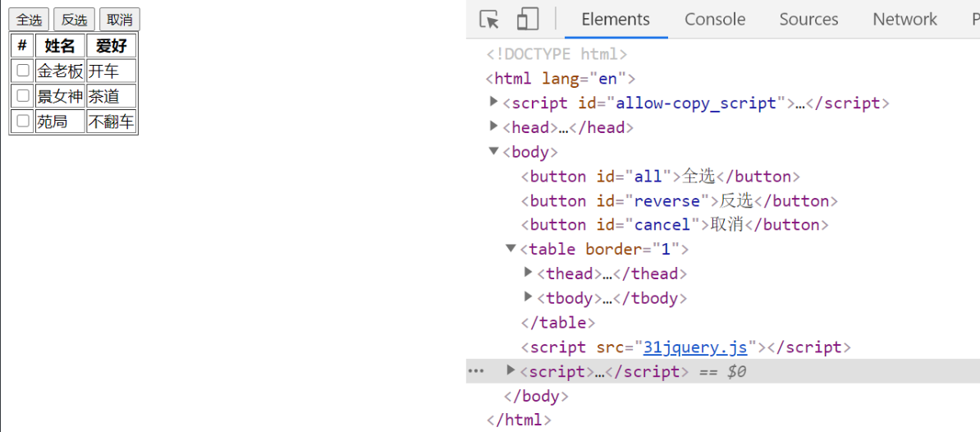Viewport: 980px width, 432px height.
Task: Activate the inspect element picker icon
Action: [x=489, y=20]
